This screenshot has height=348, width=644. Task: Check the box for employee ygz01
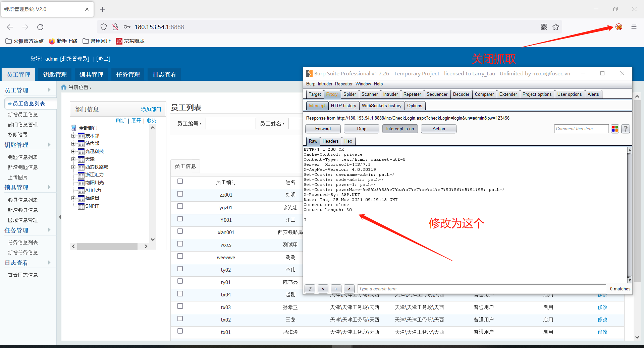(180, 206)
